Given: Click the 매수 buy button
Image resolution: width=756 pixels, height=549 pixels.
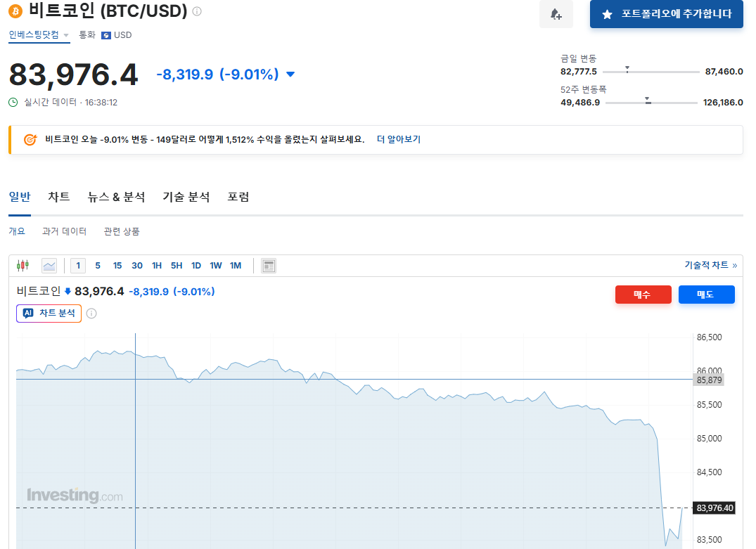Looking at the screenshot, I should tap(643, 294).
